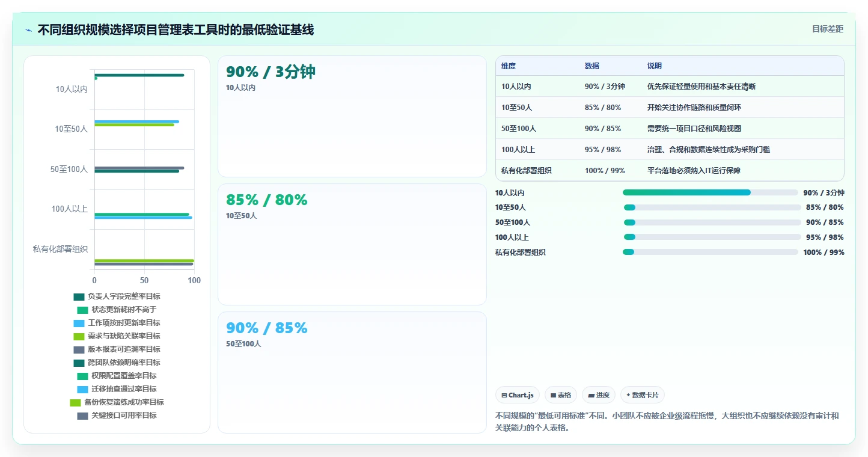Open the 90% / 85% card for 50至100人

click(352, 372)
